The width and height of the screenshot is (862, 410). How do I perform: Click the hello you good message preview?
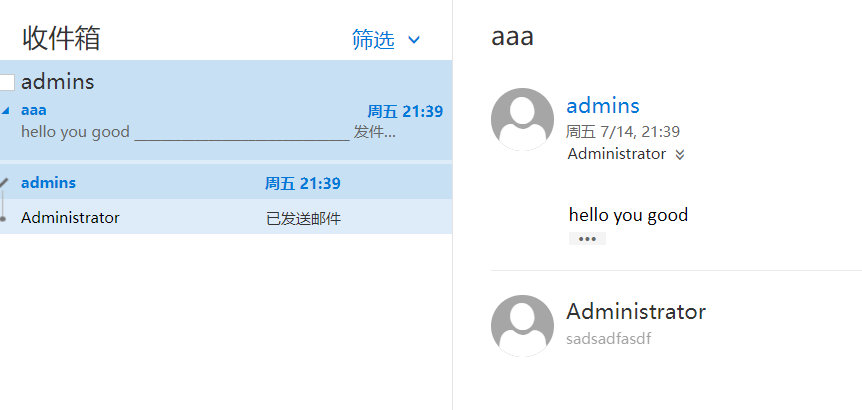(x=75, y=132)
